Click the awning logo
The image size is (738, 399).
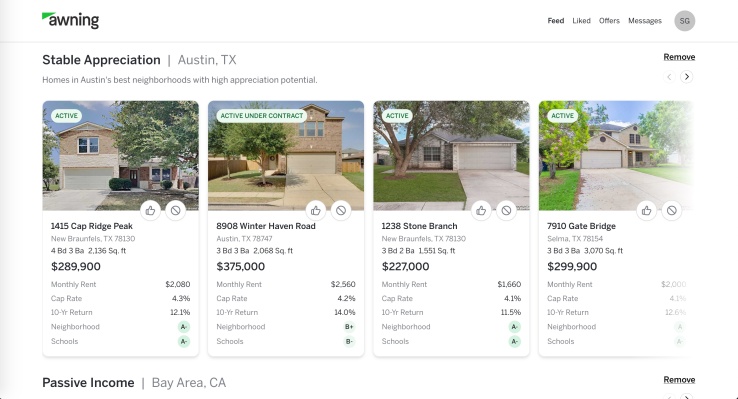coord(71,20)
